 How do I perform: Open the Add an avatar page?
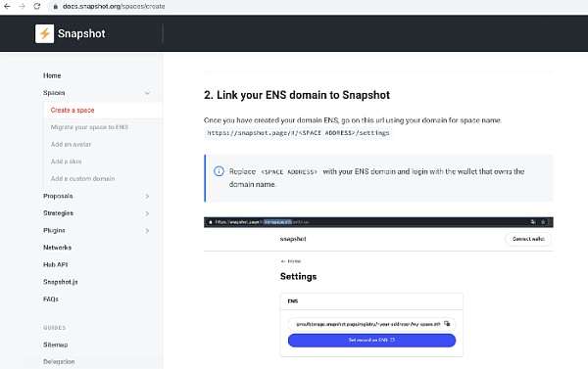coord(71,145)
